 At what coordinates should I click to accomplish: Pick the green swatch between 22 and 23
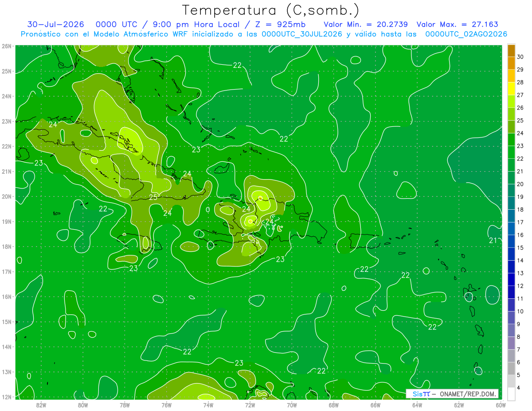click(511, 152)
